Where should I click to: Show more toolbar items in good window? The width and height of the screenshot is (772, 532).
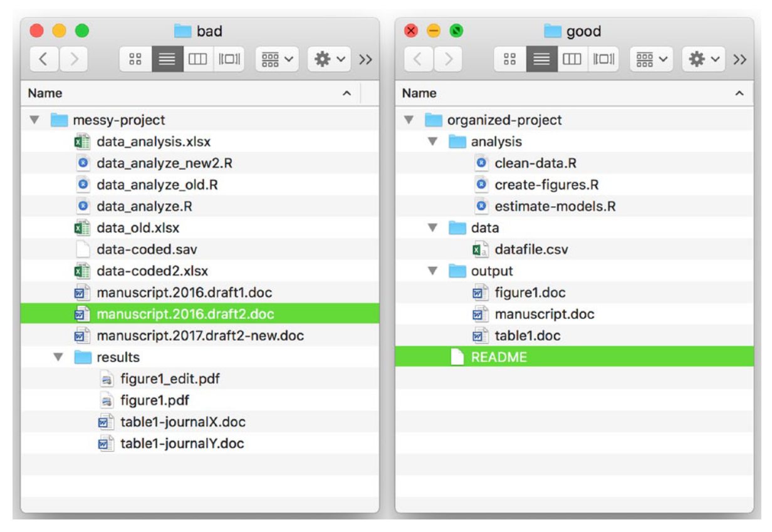click(739, 60)
